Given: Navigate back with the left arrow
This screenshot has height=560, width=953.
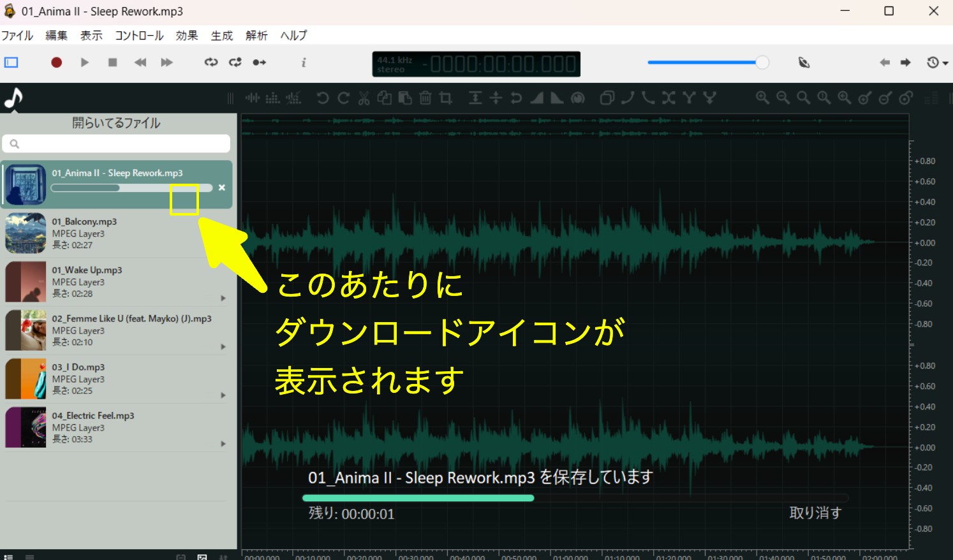Looking at the screenshot, I should coord(885,62).
